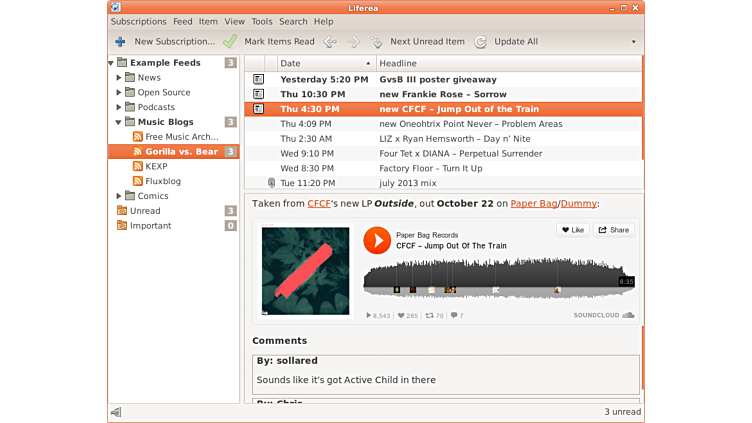Screen dimensions: 752x423
Task: Click the Update All refresh icon
Action: (x=481, y=42)
